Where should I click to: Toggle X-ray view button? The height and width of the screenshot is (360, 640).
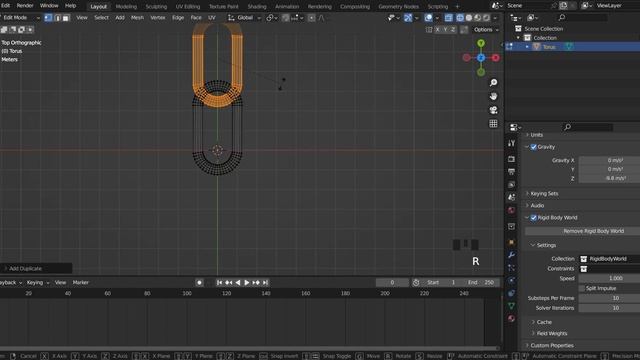[x=449, y=18]
